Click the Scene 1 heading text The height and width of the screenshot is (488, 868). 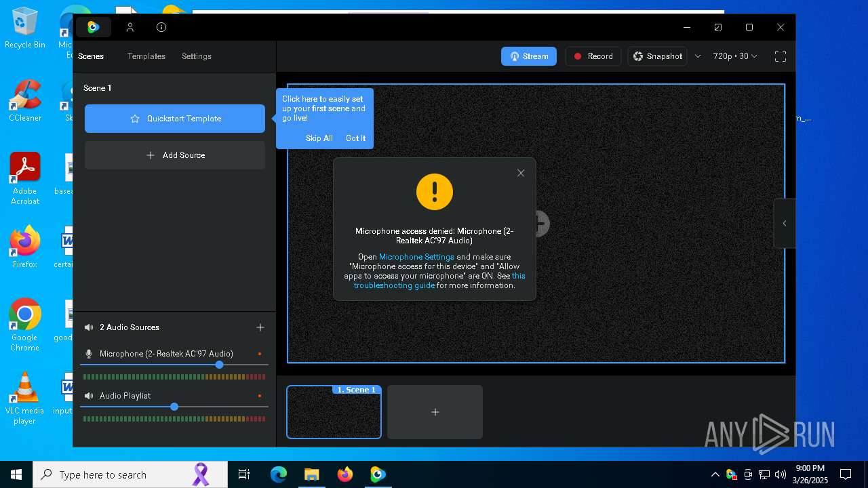pos(98,88)
